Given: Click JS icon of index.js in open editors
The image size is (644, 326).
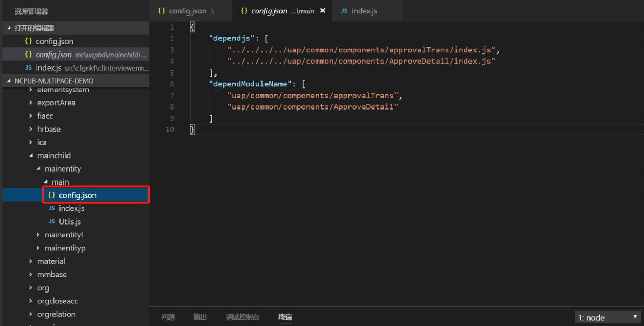Looking at the screenshot, I should click(x=28, y=68).
